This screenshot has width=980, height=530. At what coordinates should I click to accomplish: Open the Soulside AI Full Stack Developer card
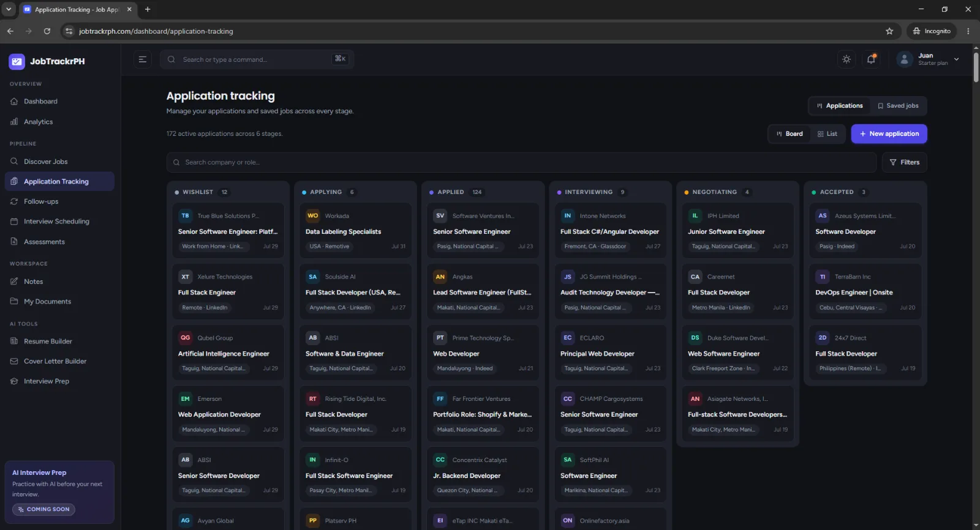click(x=355, y=292)
